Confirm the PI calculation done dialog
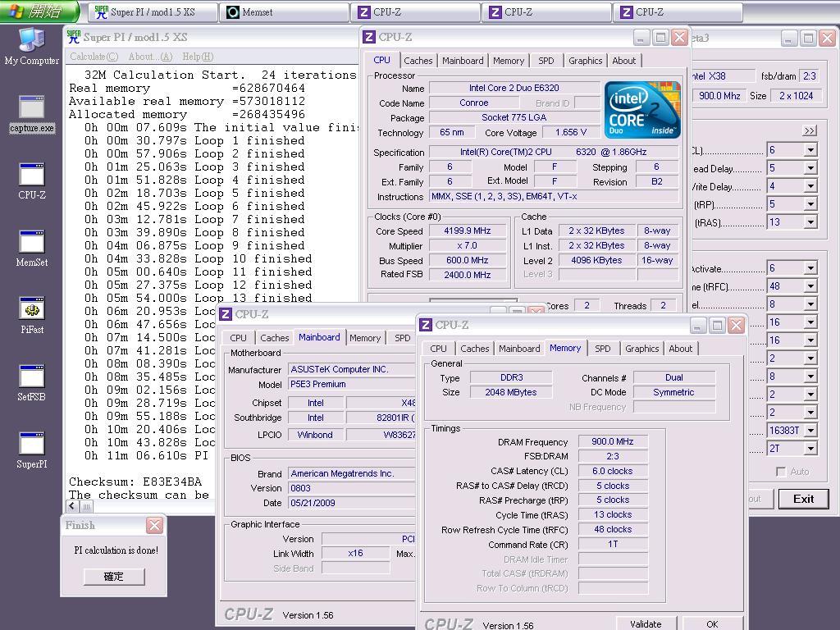 point(113,577)
